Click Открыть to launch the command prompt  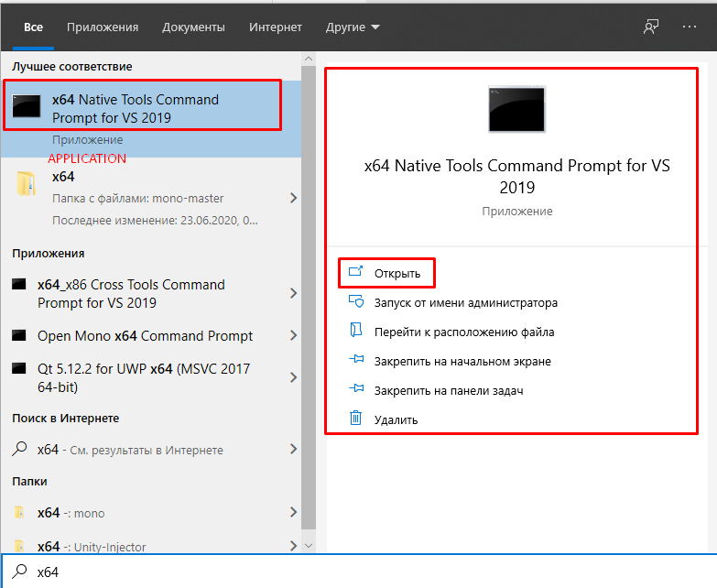(x=397, y=274)
